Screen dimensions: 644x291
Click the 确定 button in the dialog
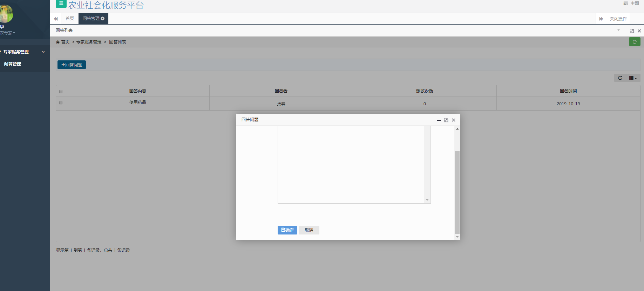[287, 230]
